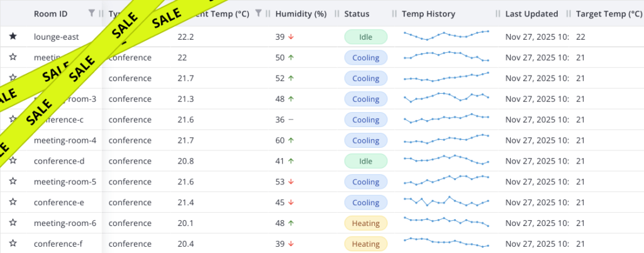The width and height of the screenshot is (644, 253).
Task: Click the Idle status badge for lounge-east
Action: coord(365,37)
